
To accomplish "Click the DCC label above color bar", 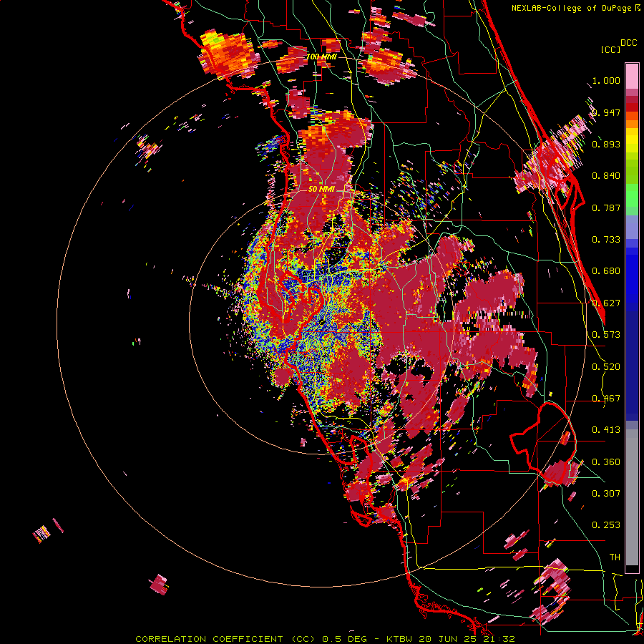I will 628,43.
